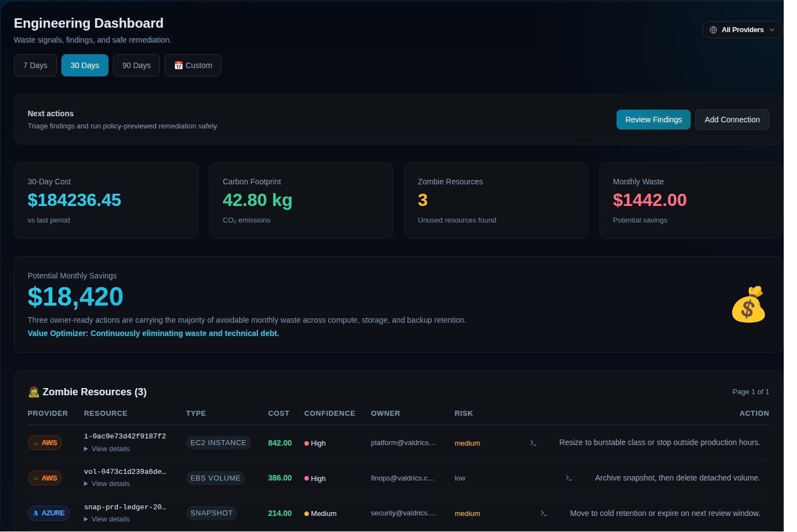Image resolution: width=797 pixels, height=532 pixels.
Task: Switch to the 90 Days time range
Action: [136, 65]
